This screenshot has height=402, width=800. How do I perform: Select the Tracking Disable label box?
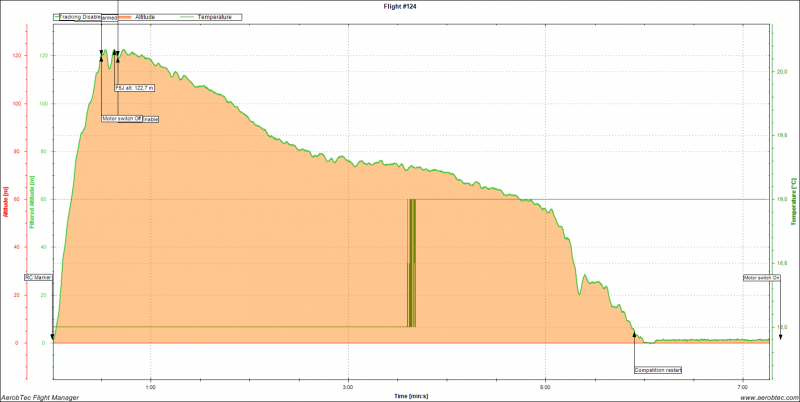pyautogui.click(x=79, y=17)
